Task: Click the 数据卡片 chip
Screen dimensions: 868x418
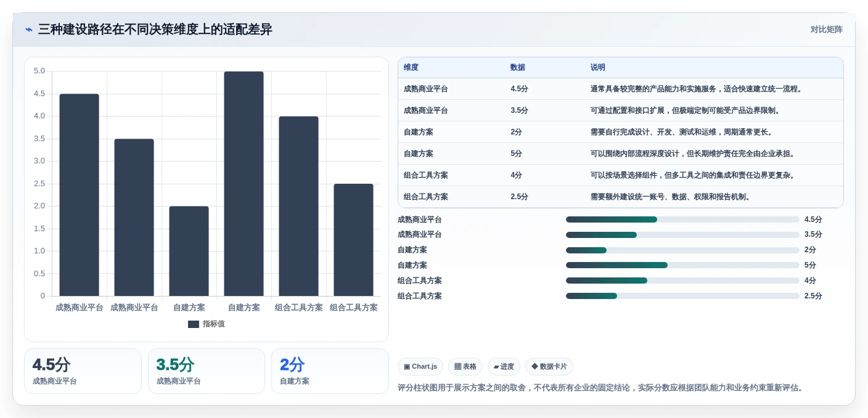Action: pos(549,367)
